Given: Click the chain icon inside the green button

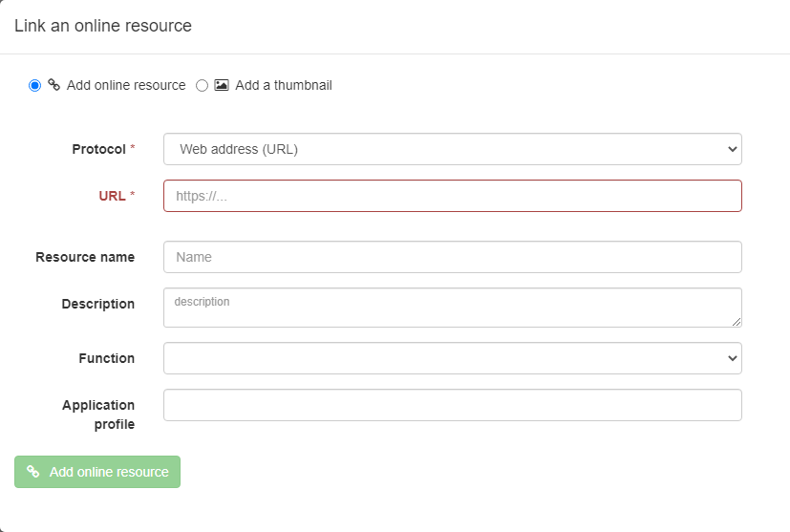Looking at the screenshot, I should (x=33, y=472).
